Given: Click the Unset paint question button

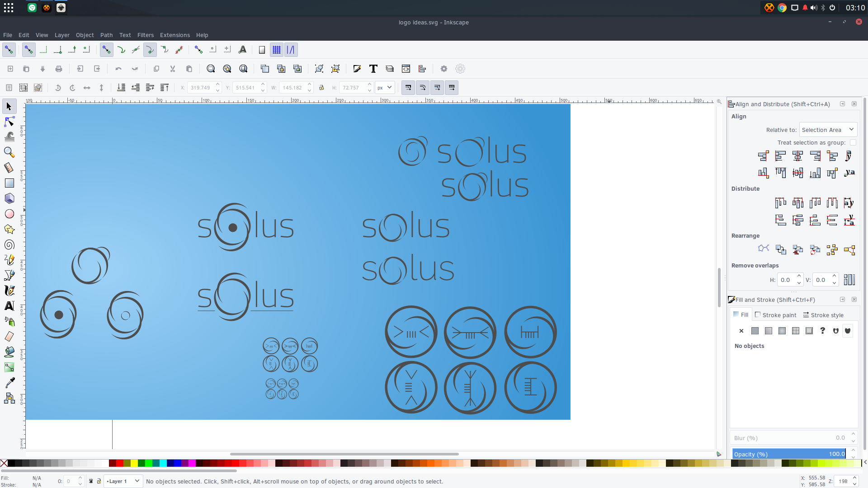Looking at the screenshot, I should [x=823, y=331].
